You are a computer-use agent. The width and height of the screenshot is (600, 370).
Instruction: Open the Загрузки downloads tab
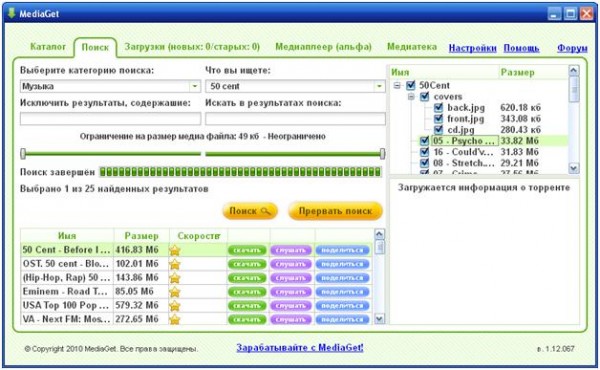point(192,47)
